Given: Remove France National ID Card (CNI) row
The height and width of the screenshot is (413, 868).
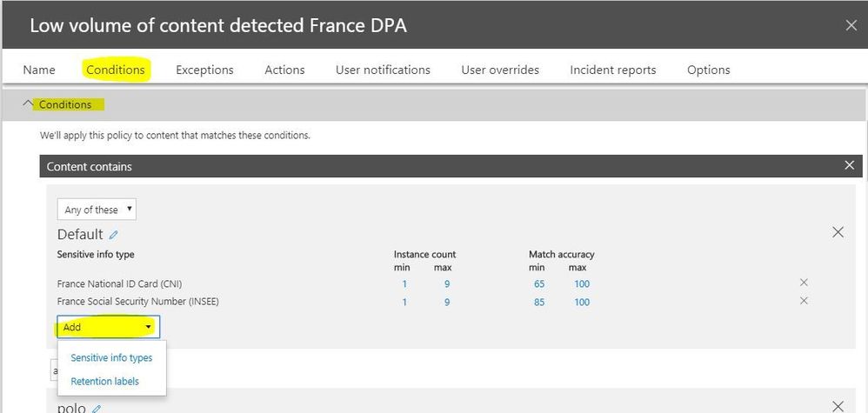Looking at the screenshot, I should [804, 283].
